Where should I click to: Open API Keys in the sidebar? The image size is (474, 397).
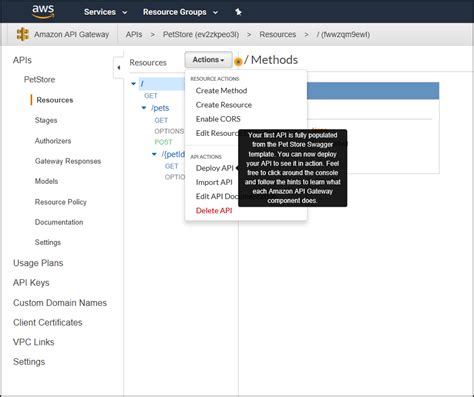tap(31, 283)
